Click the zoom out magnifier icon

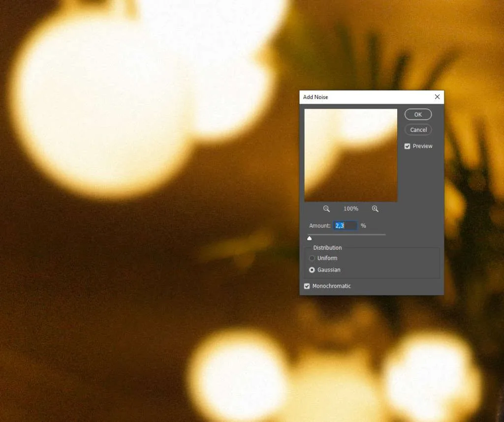(x=326, y=209)
